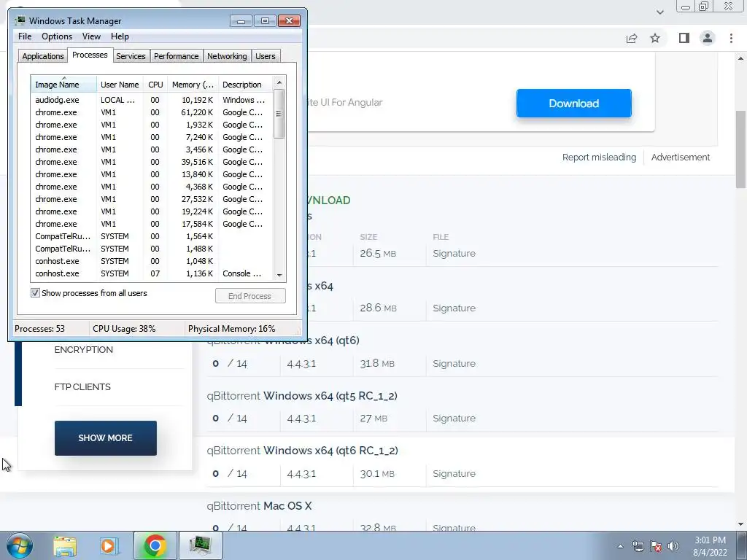
Task: Open qBittorrent Windows x64 (qt6 RC_1_2) download
Action: point(302,451)
